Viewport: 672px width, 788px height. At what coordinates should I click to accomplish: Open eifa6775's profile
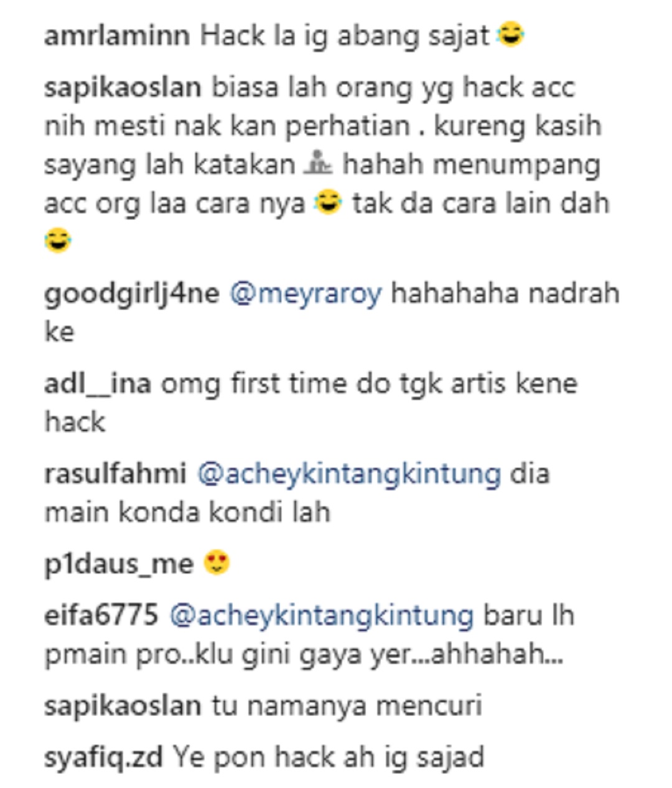101,616
